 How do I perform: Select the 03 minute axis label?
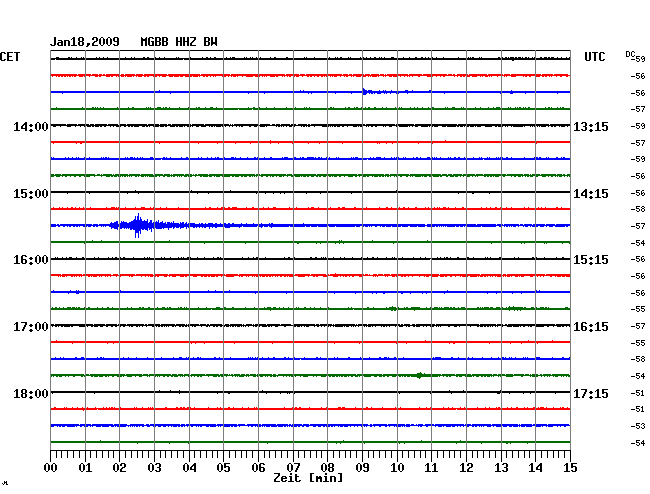pyautogui.click(x=154, y=467)
